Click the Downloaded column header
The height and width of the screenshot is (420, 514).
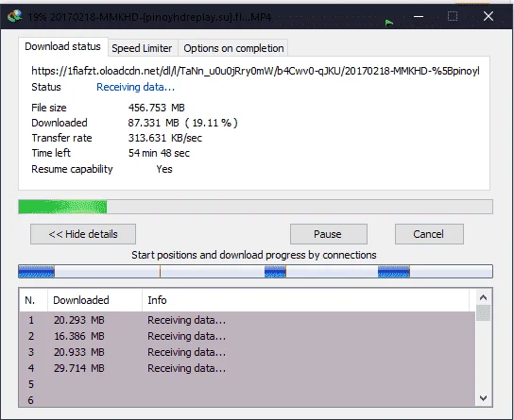pyautogui.click(x=95, y=300)
